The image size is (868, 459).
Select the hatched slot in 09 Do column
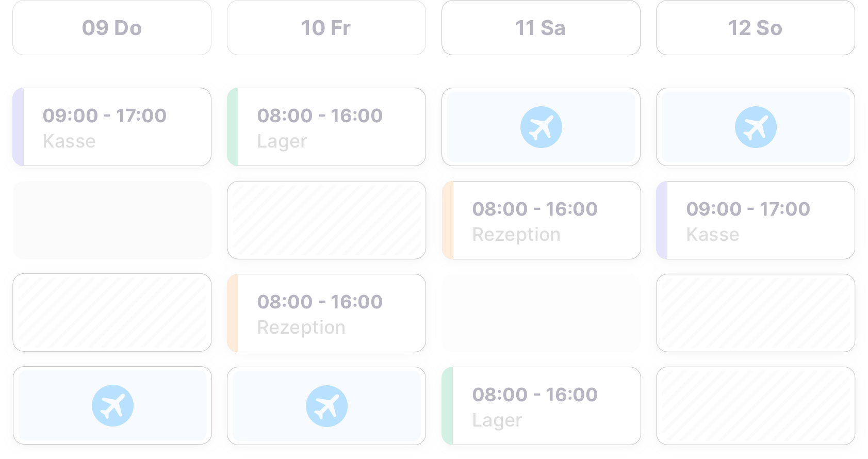pyautogui.click(x=112, y=313)
